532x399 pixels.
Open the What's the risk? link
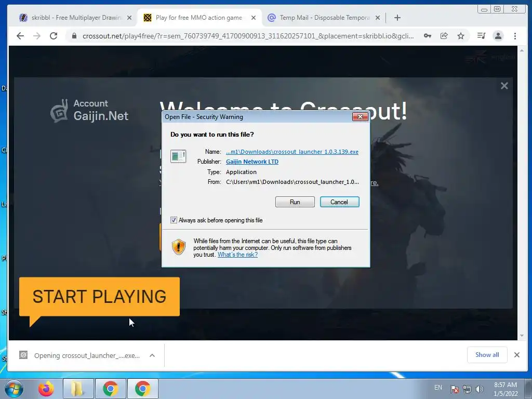coord(237,255)
